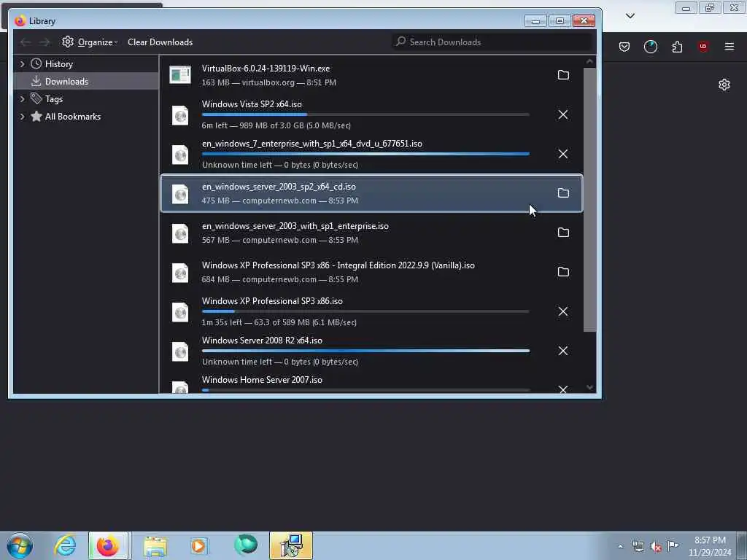Cancel the Windows Vista SP2 x64.iso download
Viewport: 747px width, 560px height.
(563, 114)
